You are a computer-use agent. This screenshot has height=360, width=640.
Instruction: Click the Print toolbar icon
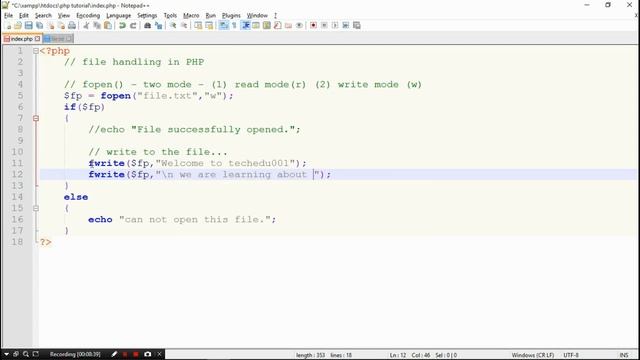[x=72, y=26]
